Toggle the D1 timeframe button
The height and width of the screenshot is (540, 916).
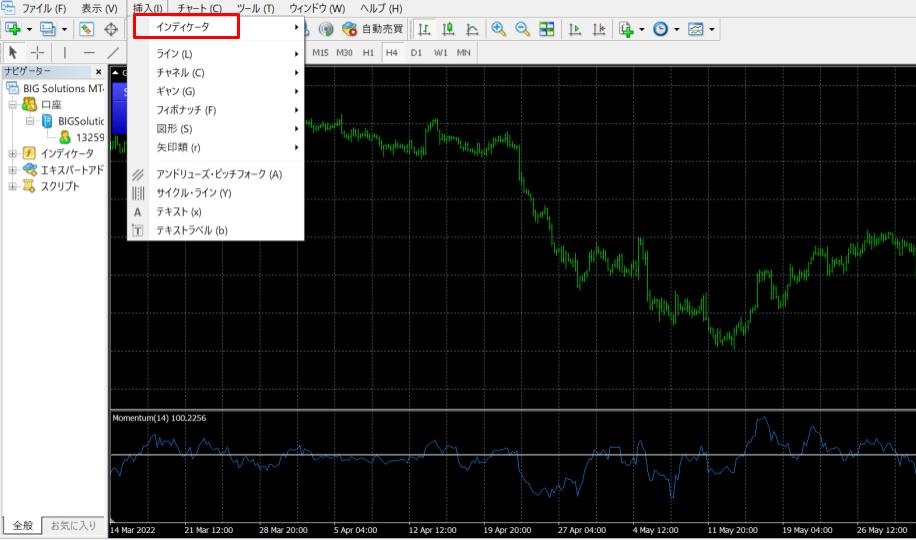pos(416,52)
